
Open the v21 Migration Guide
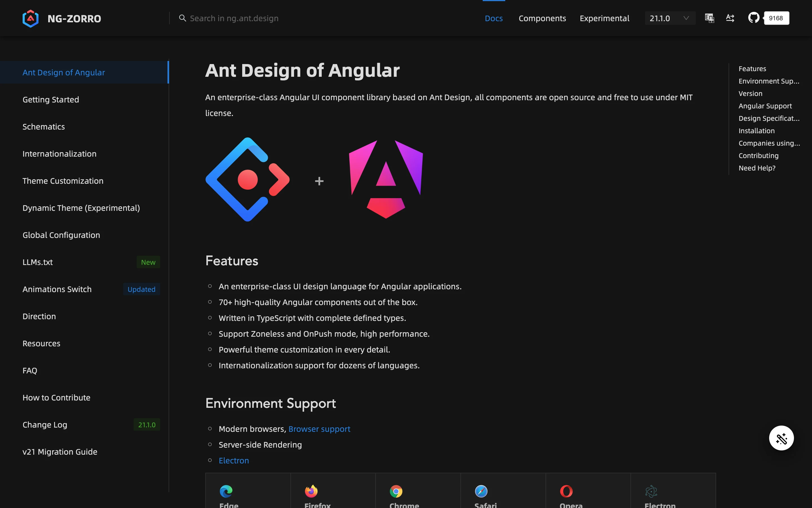tap(84, 452)
